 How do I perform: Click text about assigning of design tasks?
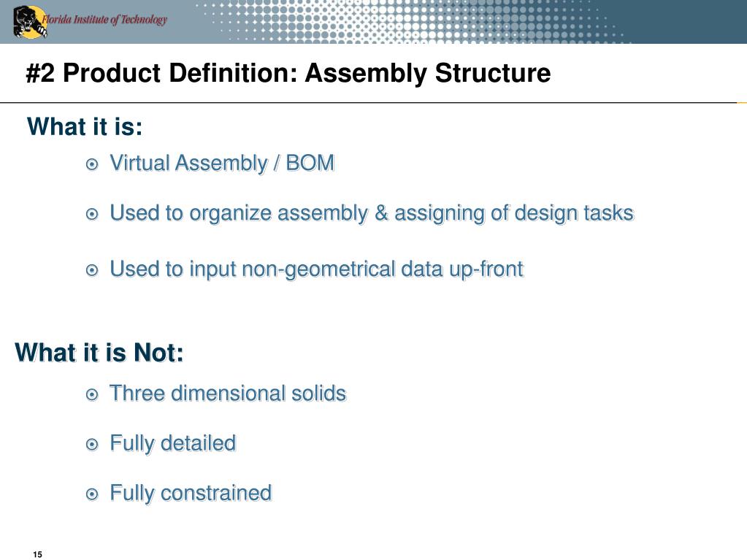click(372, 213)
